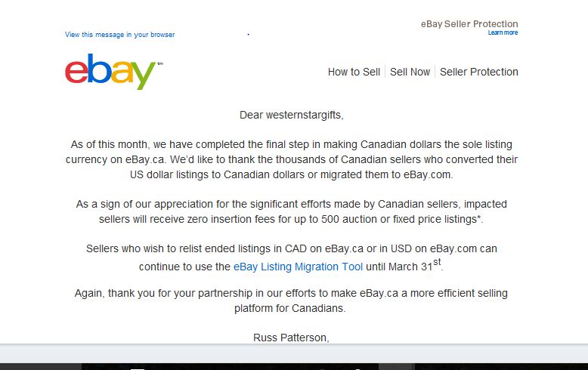Viewport: 588px width, 370px height.
Task: Click the "eBay Seller Protection" header title
Action: (x=469, y=24)
